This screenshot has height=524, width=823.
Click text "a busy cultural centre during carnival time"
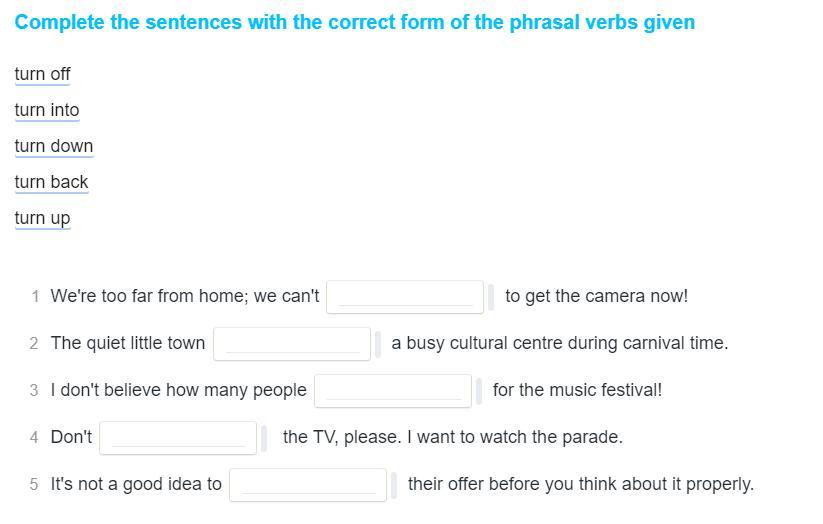(559, 343)
